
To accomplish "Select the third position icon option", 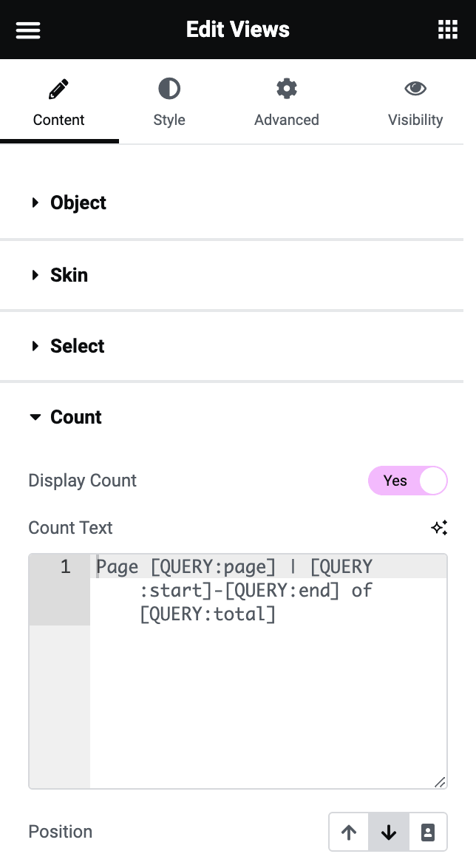I will [x=427, y=833].
